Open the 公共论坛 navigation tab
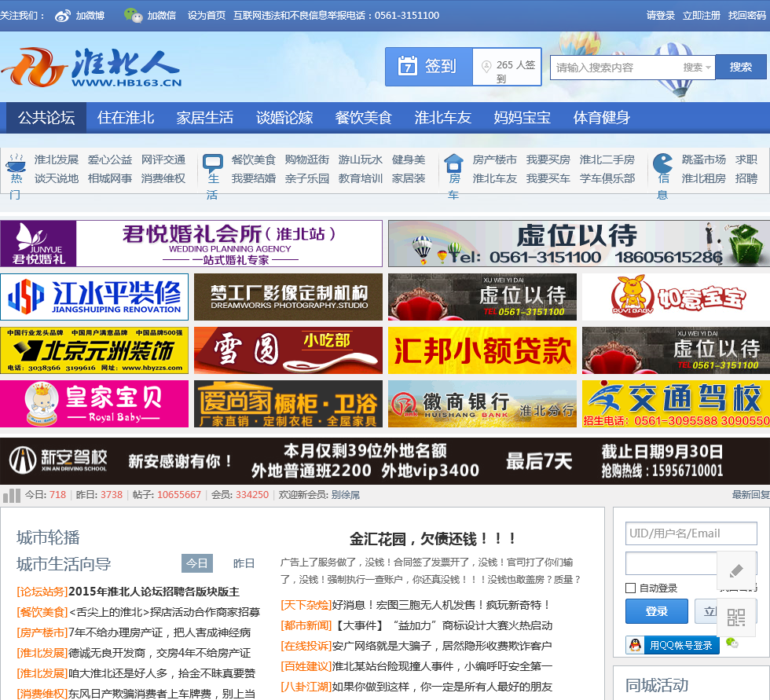 tap(46, 118)
